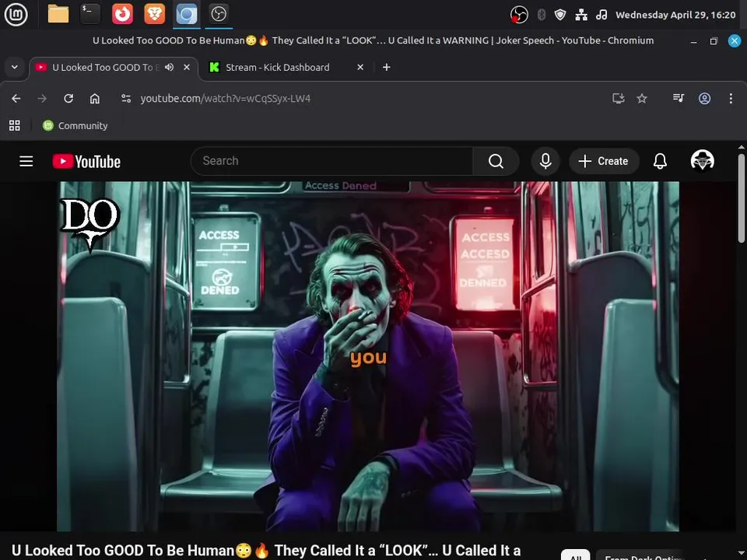Open the calendar from the date and time

[675, 15]
